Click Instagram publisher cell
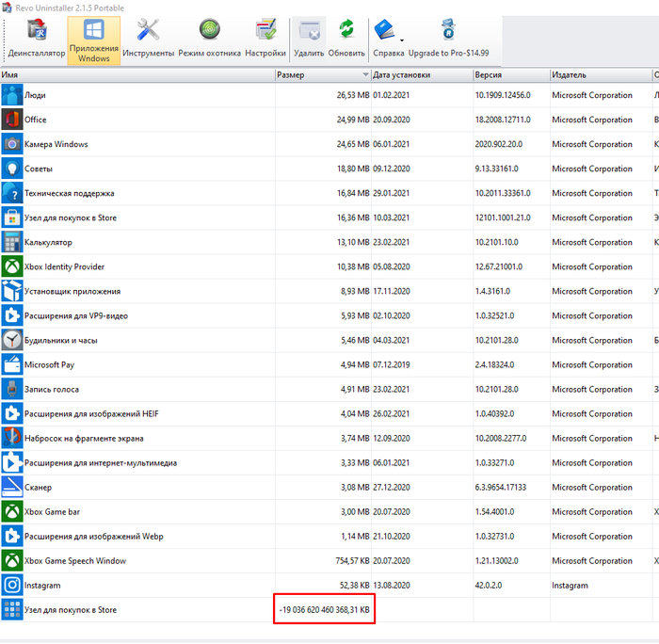 (570, 585)
